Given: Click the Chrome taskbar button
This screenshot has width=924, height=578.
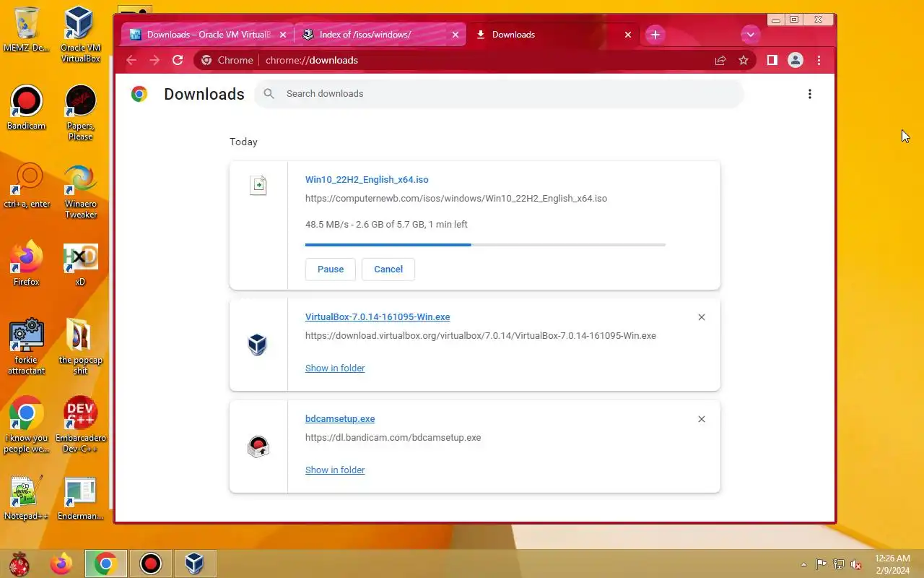Looking at the screenshot, I should coord(105,564).
